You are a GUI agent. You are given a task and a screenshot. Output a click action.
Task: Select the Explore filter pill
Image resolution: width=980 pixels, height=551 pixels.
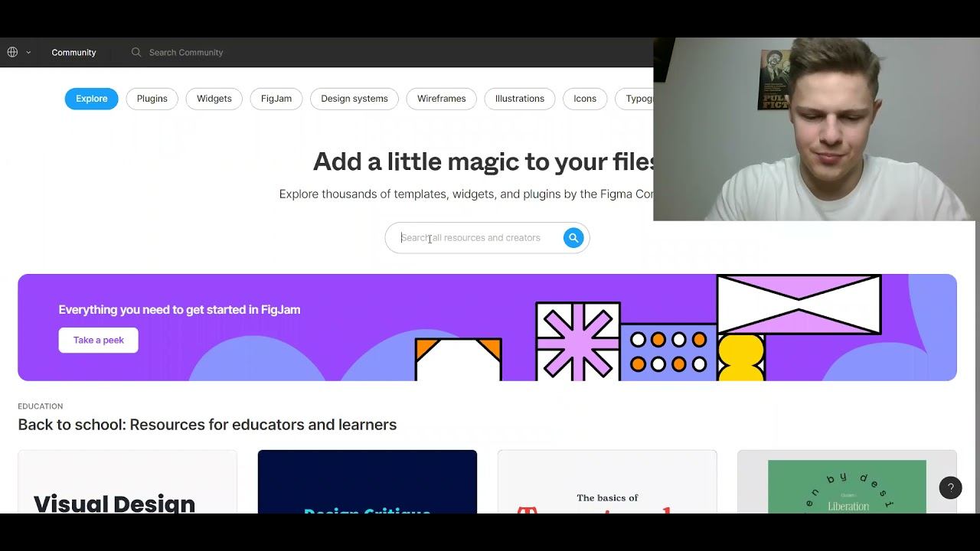tap(91, 99)
